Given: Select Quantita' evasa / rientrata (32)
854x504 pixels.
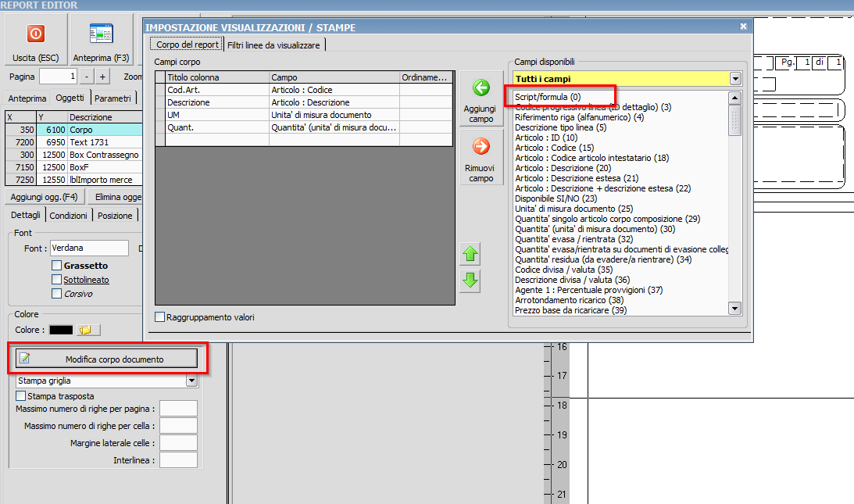Looking at the screenshot, I should coord(574,239).
